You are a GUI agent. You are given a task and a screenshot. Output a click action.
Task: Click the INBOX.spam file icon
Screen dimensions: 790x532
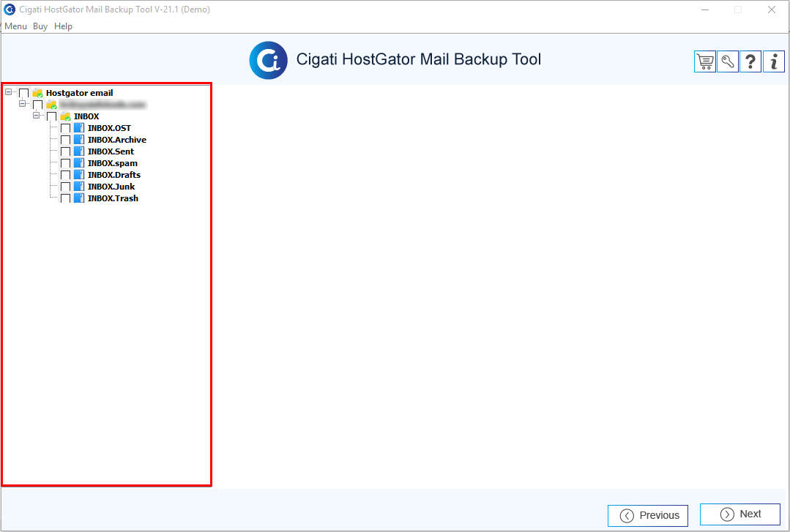pos(79,163)
